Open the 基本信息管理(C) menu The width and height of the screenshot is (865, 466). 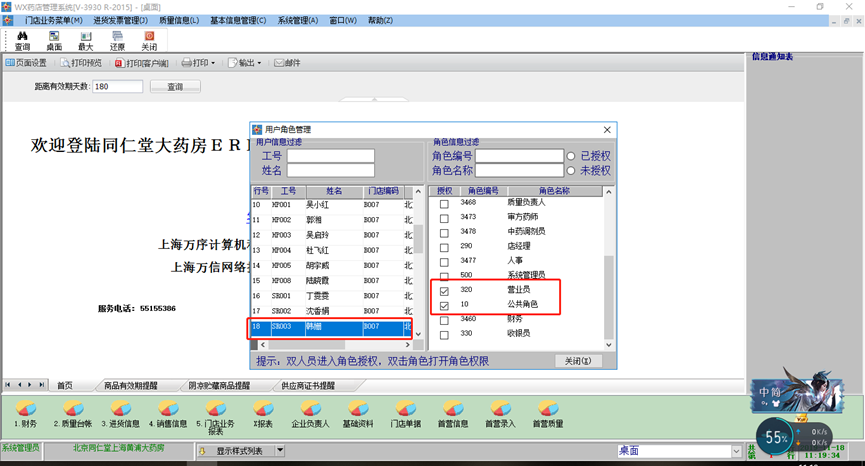(x=238, y=20)
